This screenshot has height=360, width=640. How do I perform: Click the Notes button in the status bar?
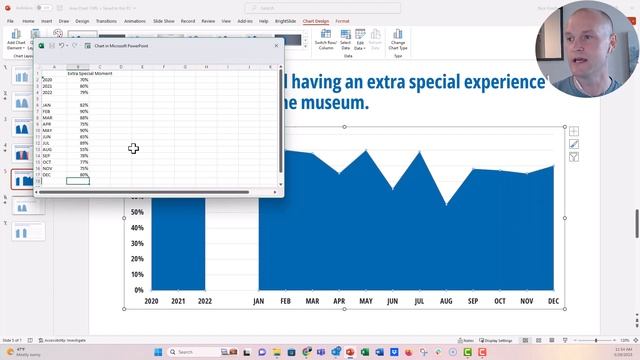click(x=466, y=340)
